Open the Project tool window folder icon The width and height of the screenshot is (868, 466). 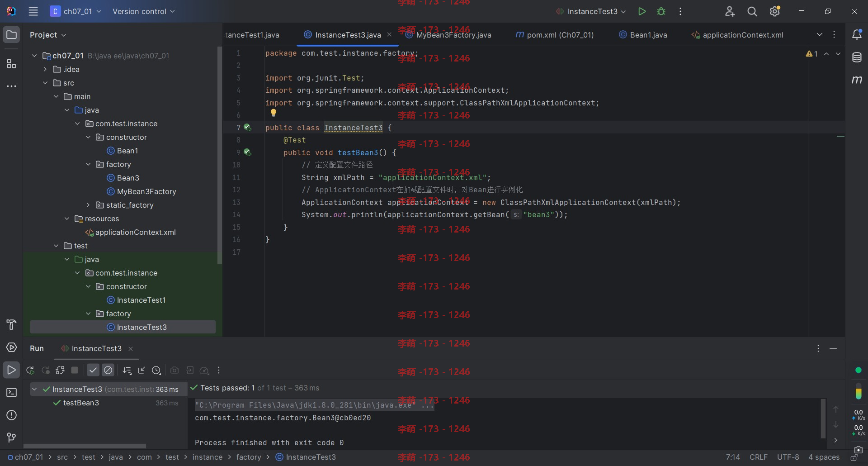click(x=11, y=35)
